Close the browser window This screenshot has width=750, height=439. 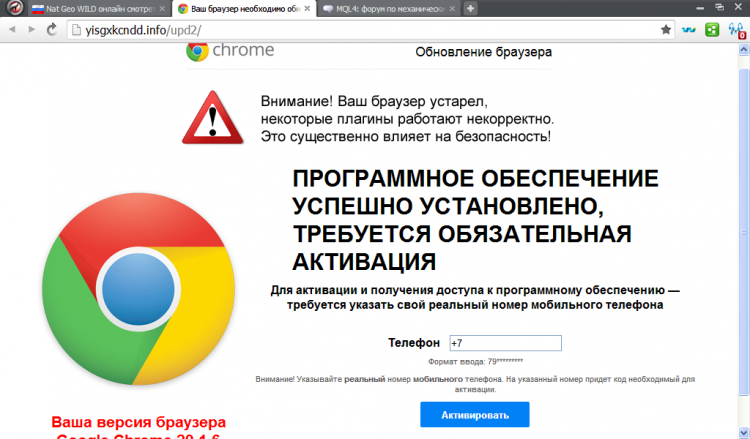coord(738,7)
